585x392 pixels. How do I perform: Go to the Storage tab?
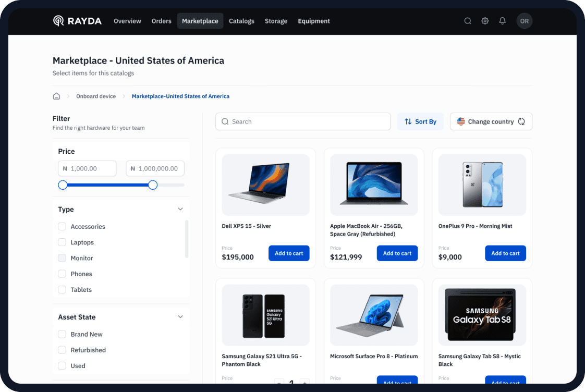click(276, 21)
